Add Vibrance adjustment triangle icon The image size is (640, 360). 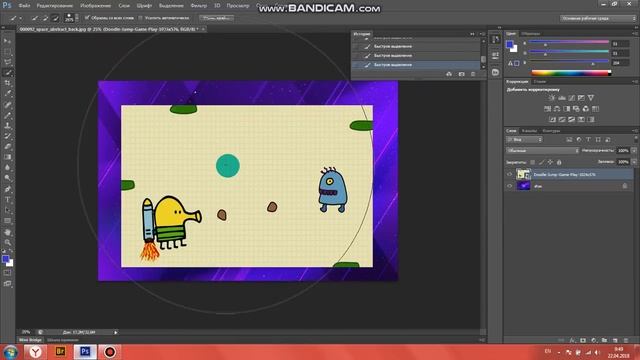[591, 98]
